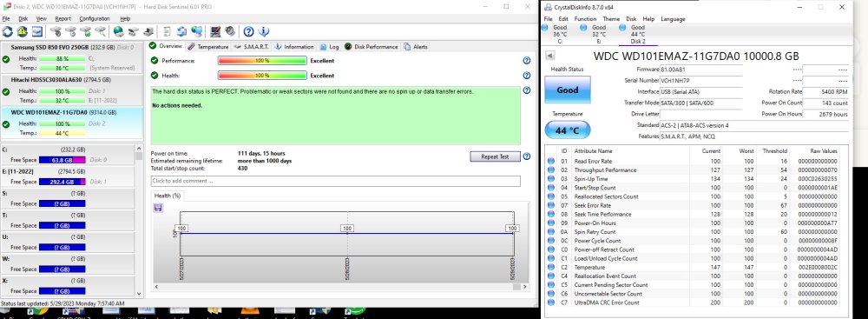Click the E: free space bar 292.4 GB
The width and height of the screenshot is (868, 319).
[x=62, y=182]
